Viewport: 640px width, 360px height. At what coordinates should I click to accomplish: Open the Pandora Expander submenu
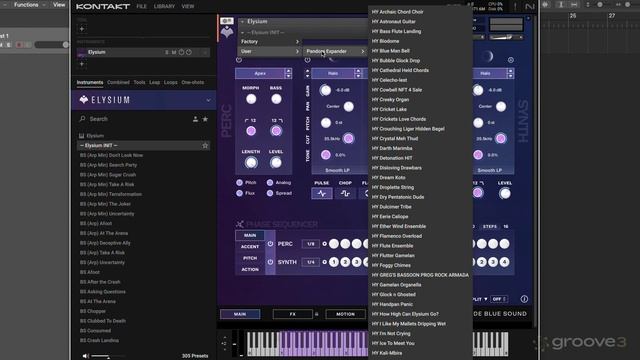pos(335,51)
